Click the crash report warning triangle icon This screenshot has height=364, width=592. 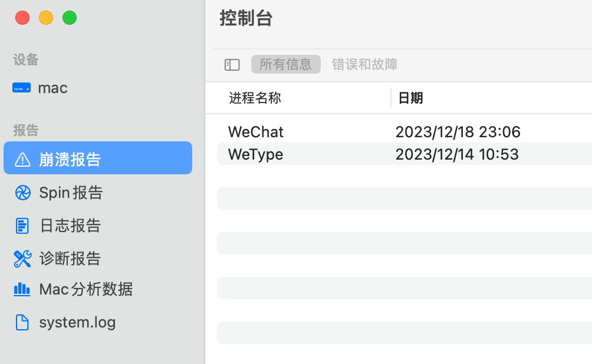click(22, 159)
